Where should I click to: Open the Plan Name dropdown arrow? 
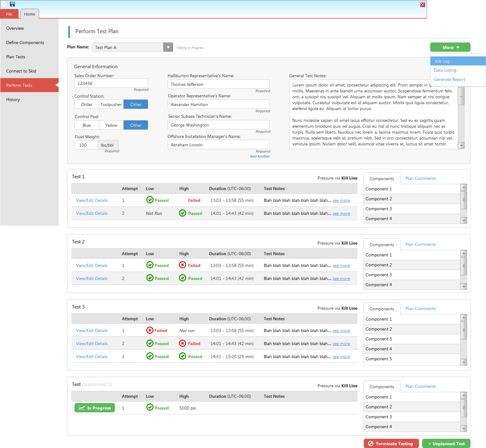(168, 47)
